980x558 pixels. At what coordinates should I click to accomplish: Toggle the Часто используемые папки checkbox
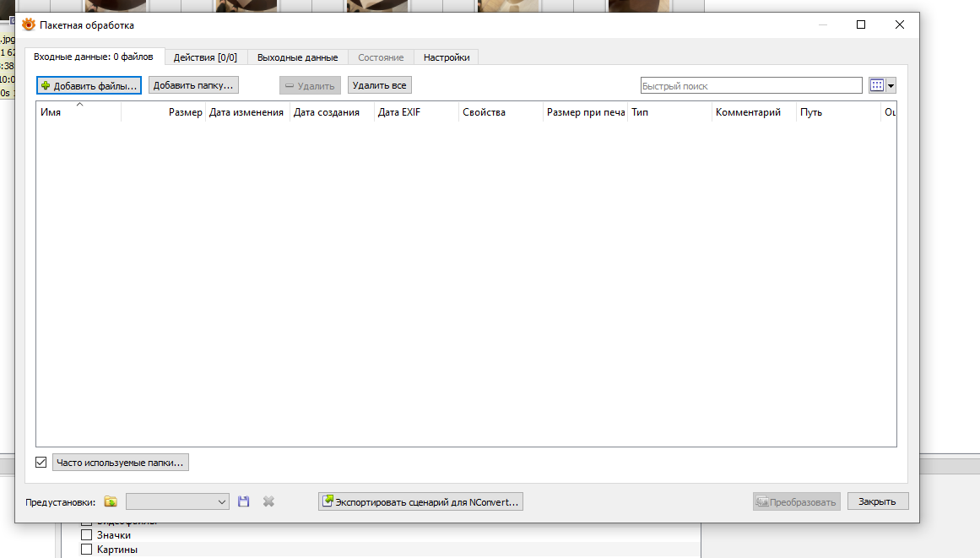[41, 462]
